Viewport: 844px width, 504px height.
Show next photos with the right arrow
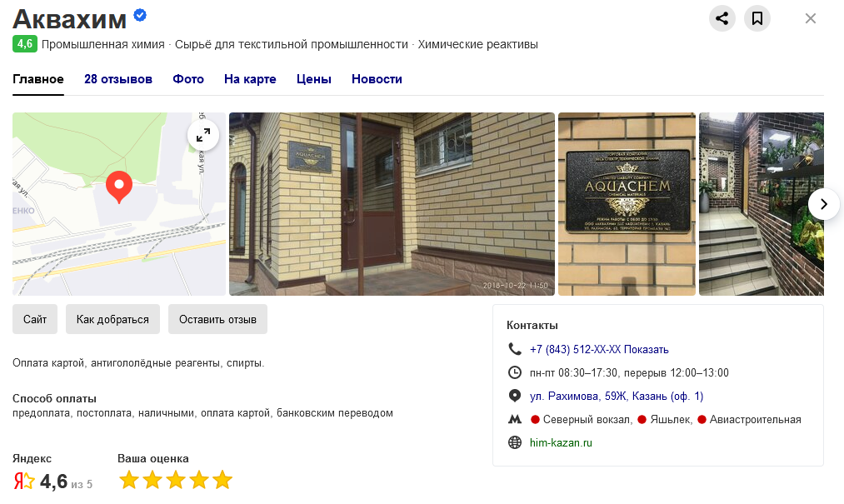tap(823, 204)
